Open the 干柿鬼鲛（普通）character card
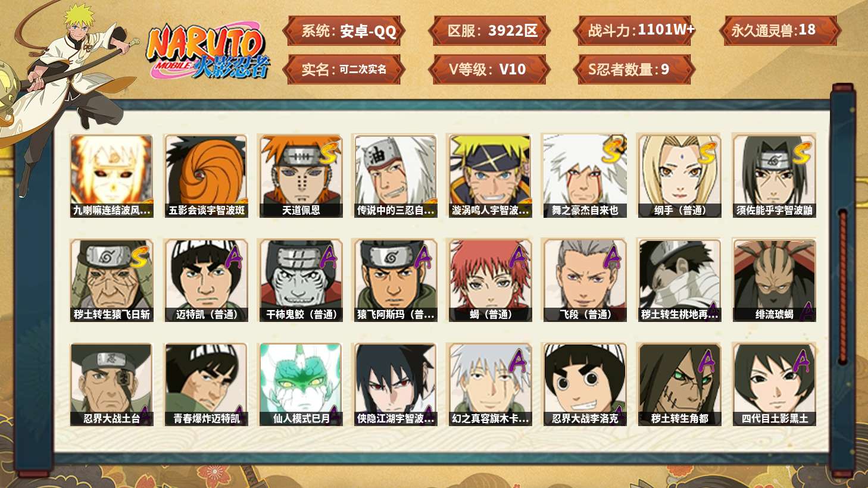This screenshot has width=868, height=488. point(301,280)
